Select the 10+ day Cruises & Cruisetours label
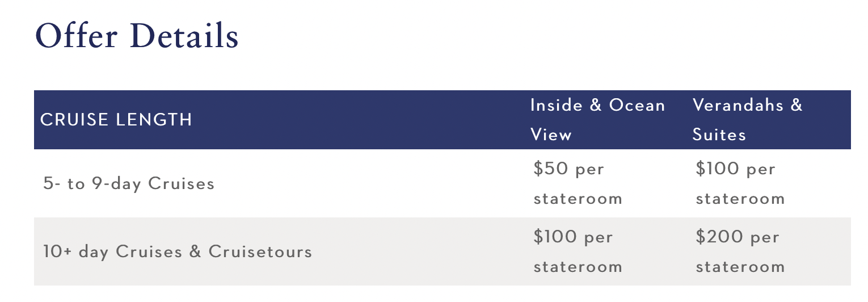Screen dimensions: 868x302 178,251
